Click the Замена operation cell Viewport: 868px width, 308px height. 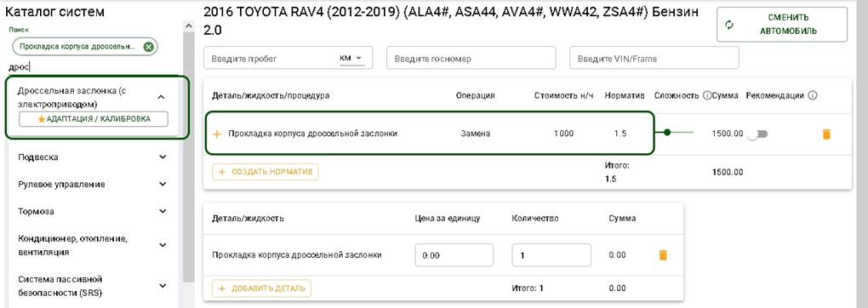click(475, 134)
